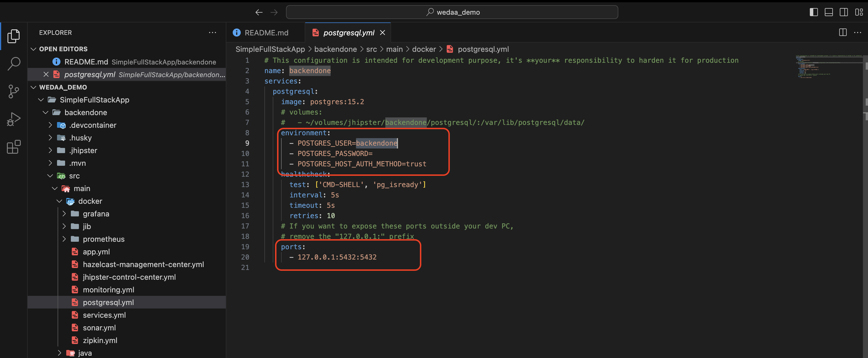Click the 'name: backendone' line
868x358 pixels.
tap(297, 71)
